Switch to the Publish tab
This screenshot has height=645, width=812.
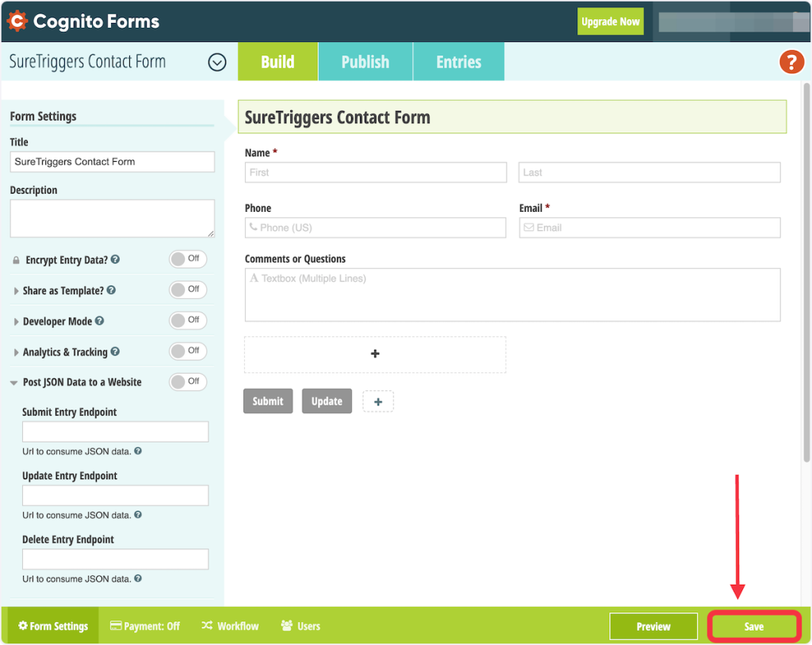365,62
